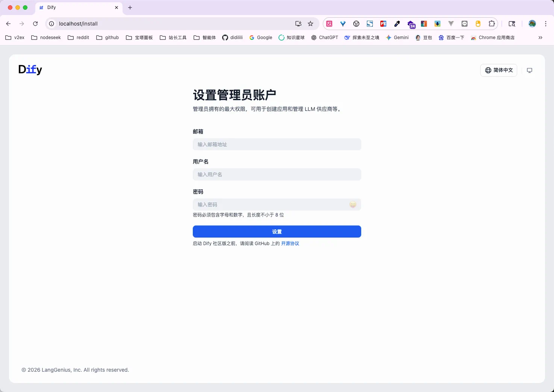Open the red FE extension icon
Image resolution: width=554 pixels, height=392 pixels.
pyautogui.click(x=383, y=24)
